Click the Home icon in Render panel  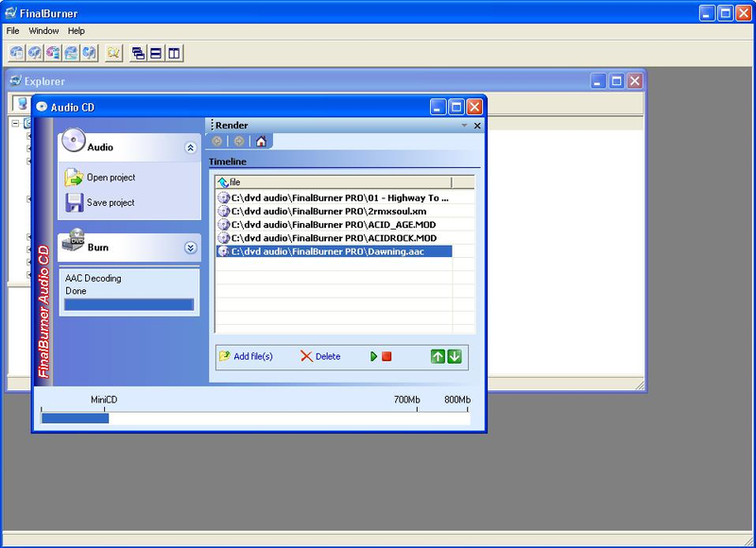[x=261, y=141]
